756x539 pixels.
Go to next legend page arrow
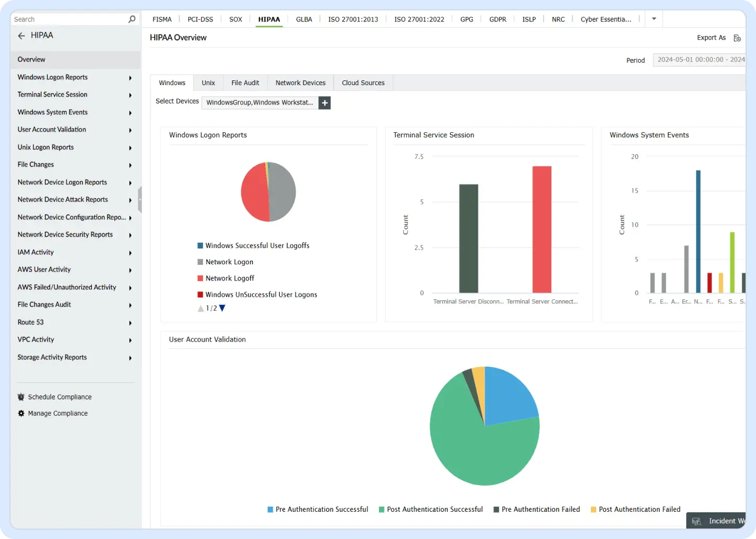click(222, 308)
